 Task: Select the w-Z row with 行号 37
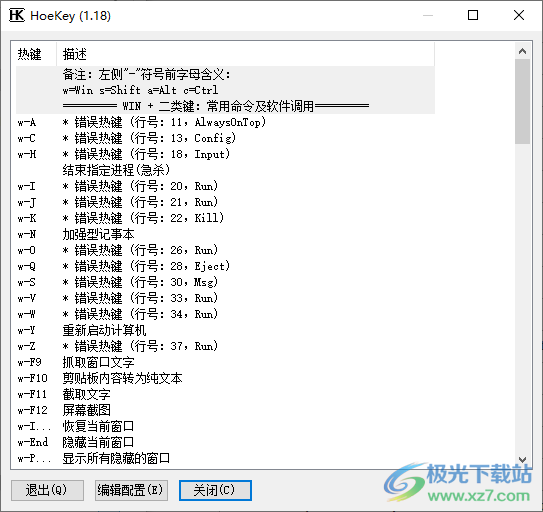225,346
